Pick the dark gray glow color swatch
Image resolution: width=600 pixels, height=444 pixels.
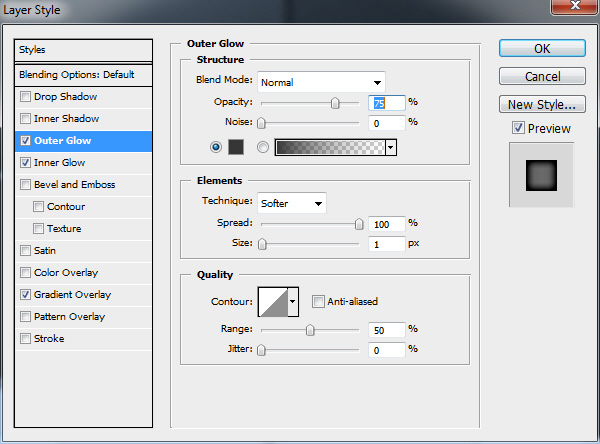pyautogui.click(x=236, y=147)
